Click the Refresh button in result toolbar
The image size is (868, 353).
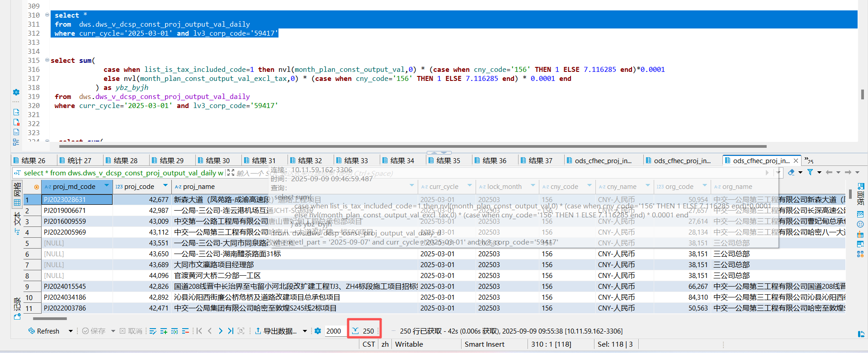coord(44,331)
